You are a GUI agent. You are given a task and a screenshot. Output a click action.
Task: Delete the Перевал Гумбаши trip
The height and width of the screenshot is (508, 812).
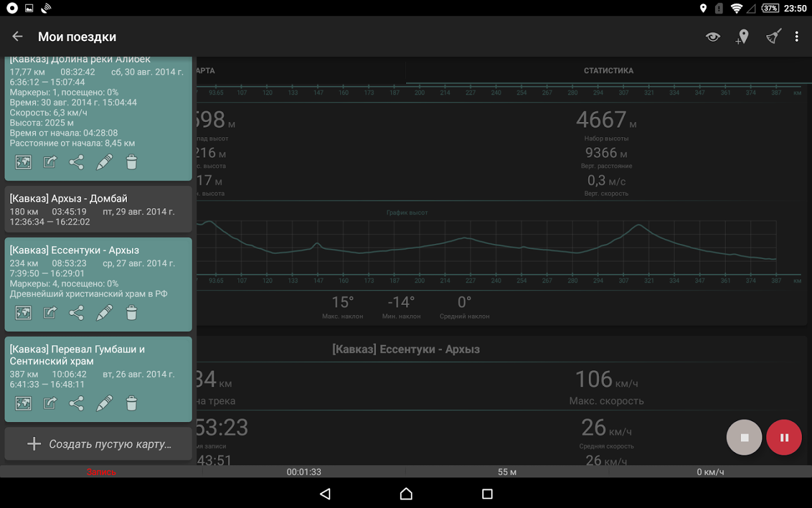[x=131, y=404]
